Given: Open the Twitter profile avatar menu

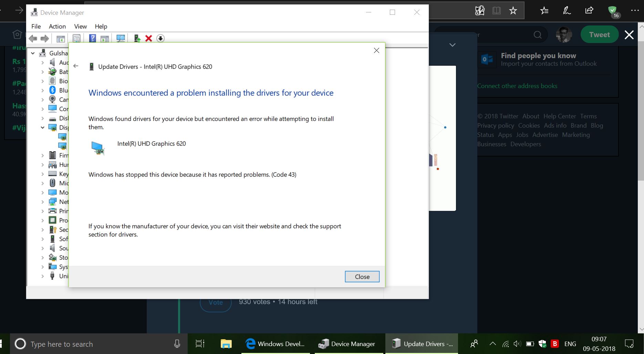Looking at the screenshot, I should [564, 35].
